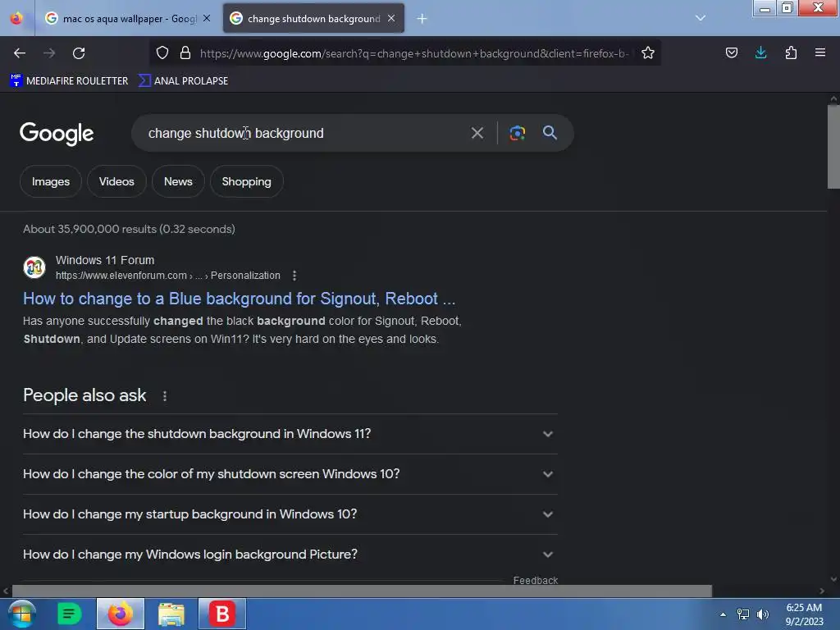The image size is (840, 630).
Task: Open Windows 11 Forum site name
Action: [x=105, y=260]
